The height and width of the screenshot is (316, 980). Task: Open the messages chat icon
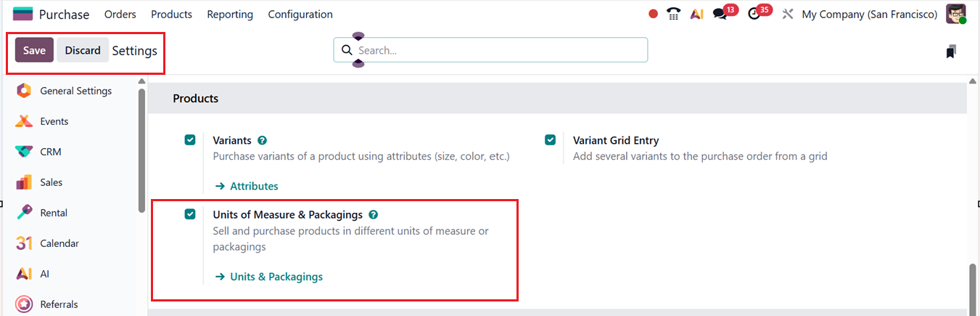pos(720,14)
